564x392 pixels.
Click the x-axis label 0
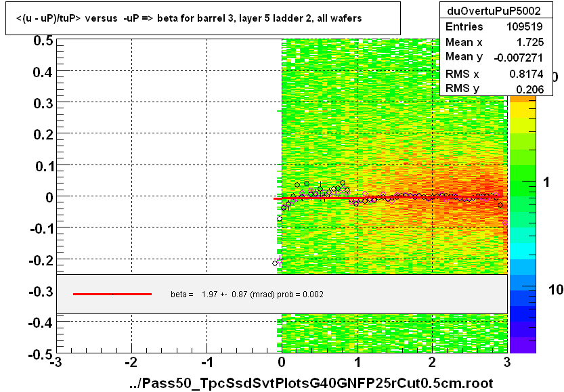click(x=282, y=362)
